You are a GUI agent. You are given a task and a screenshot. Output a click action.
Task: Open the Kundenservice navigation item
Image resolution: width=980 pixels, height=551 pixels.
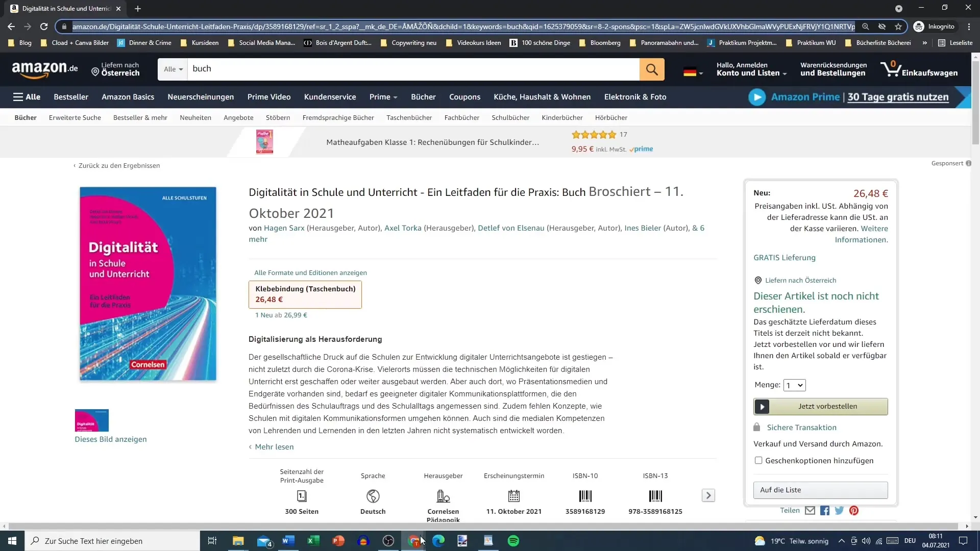tap(330, 97)
